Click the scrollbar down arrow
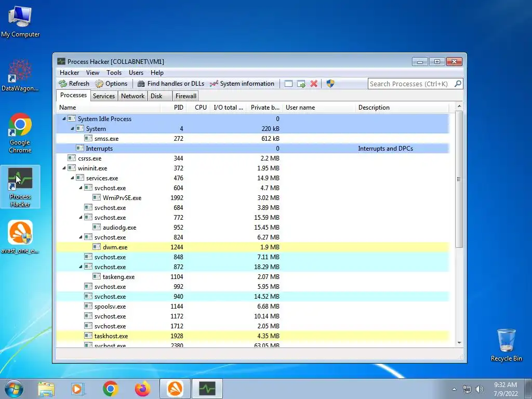 pyautogui.click(x=459, y=343)
